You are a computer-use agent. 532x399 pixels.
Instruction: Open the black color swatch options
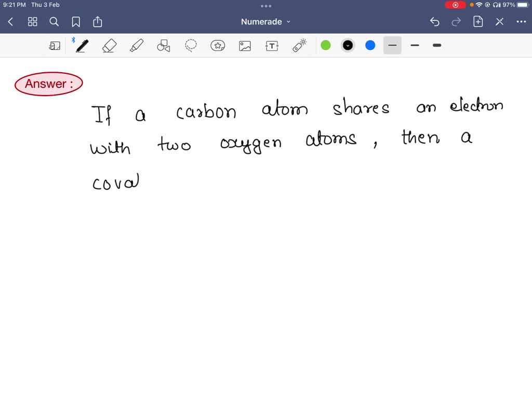pos(348,46)
